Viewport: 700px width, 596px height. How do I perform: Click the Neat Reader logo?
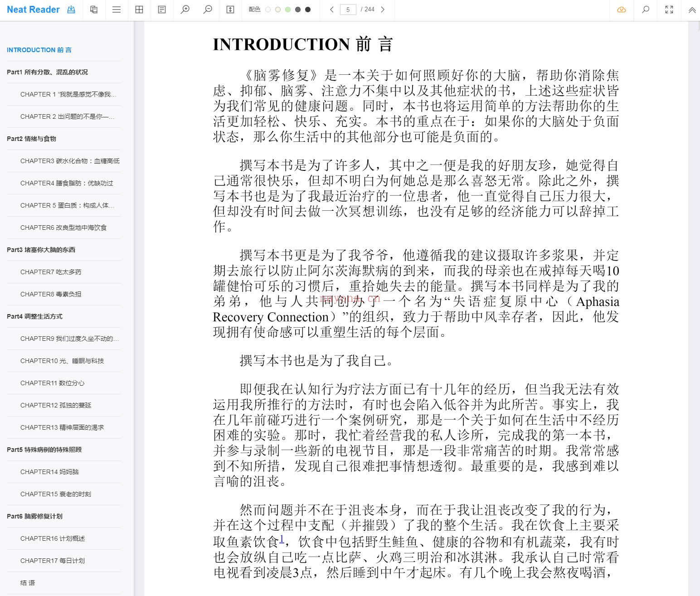pyautogui.click(x=33, y=10)
